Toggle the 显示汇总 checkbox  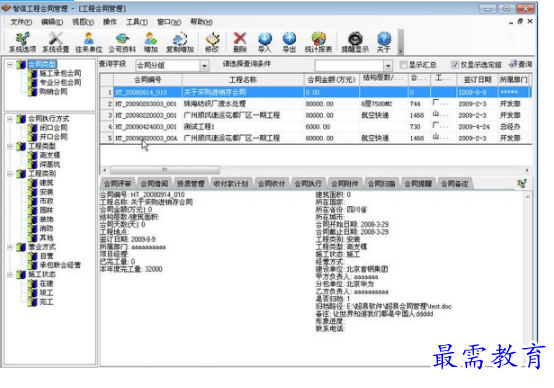point(403,65)
